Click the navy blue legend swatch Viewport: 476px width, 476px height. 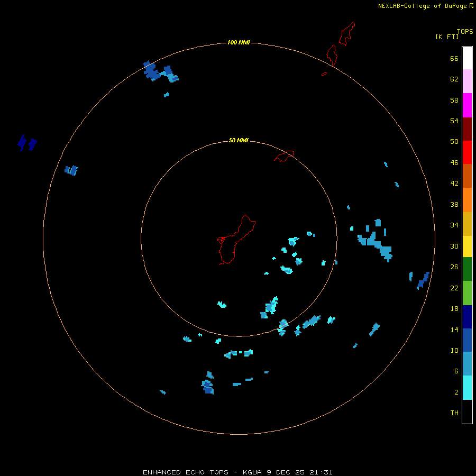[x=467, y=317]
